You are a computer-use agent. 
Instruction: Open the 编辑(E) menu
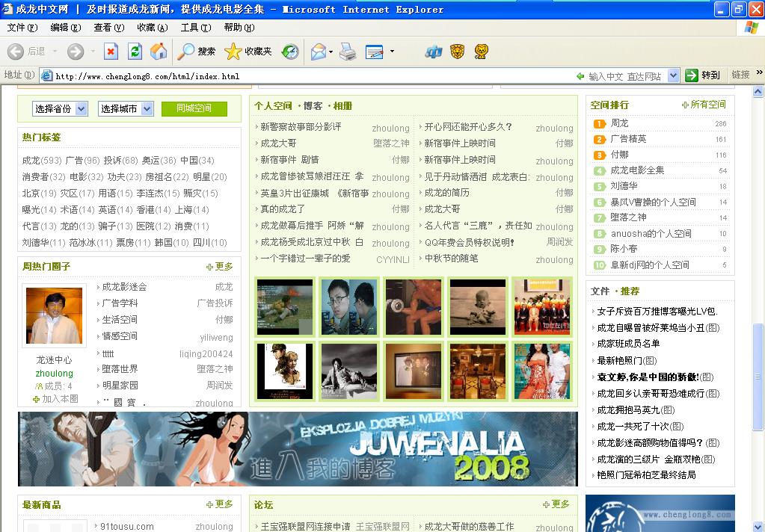(66, 28)
